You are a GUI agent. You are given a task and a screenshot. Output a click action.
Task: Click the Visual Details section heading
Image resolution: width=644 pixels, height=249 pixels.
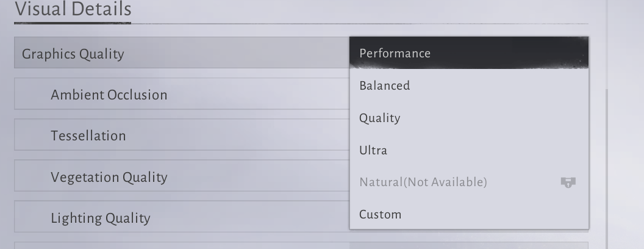(x=73, y=10)
